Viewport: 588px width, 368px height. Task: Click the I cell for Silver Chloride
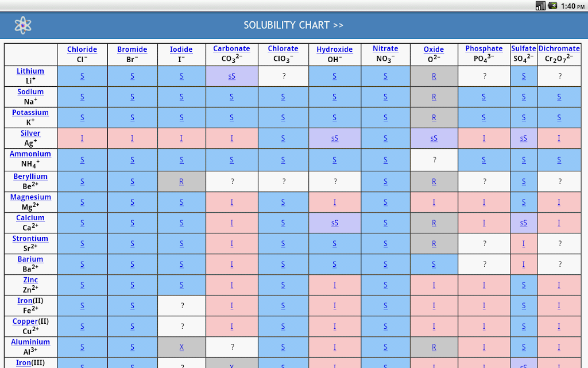tap(82, 138)
